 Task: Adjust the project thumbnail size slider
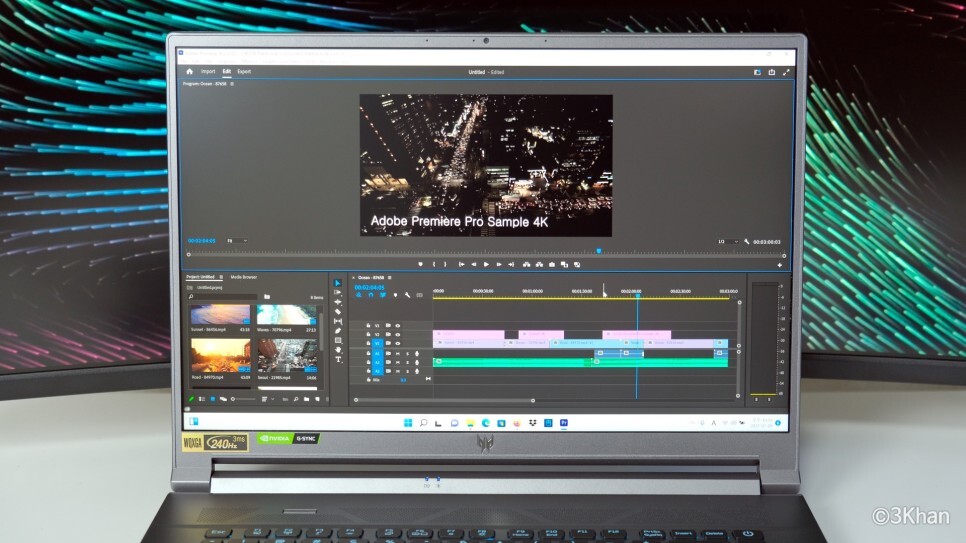point(243,399)
